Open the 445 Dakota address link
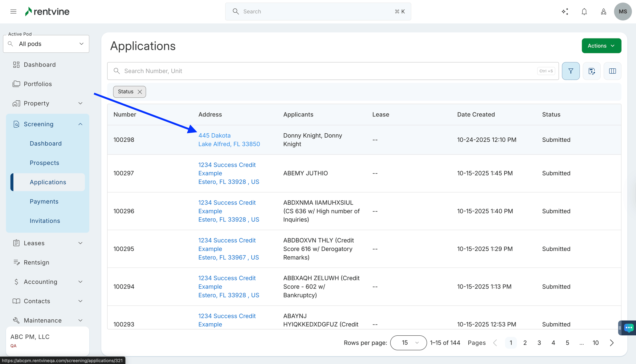Viewport: 636px width, 364px height. tap(214, 135)
